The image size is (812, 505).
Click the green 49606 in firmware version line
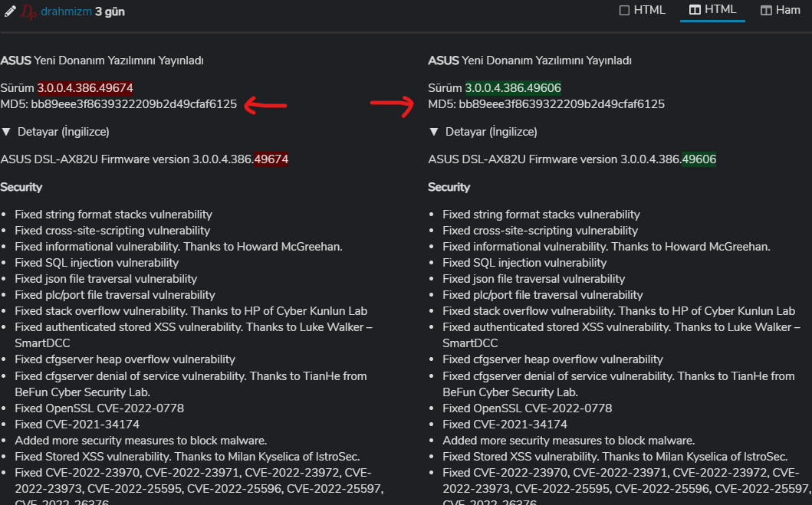pyautogui.click(x=699, y=159)
